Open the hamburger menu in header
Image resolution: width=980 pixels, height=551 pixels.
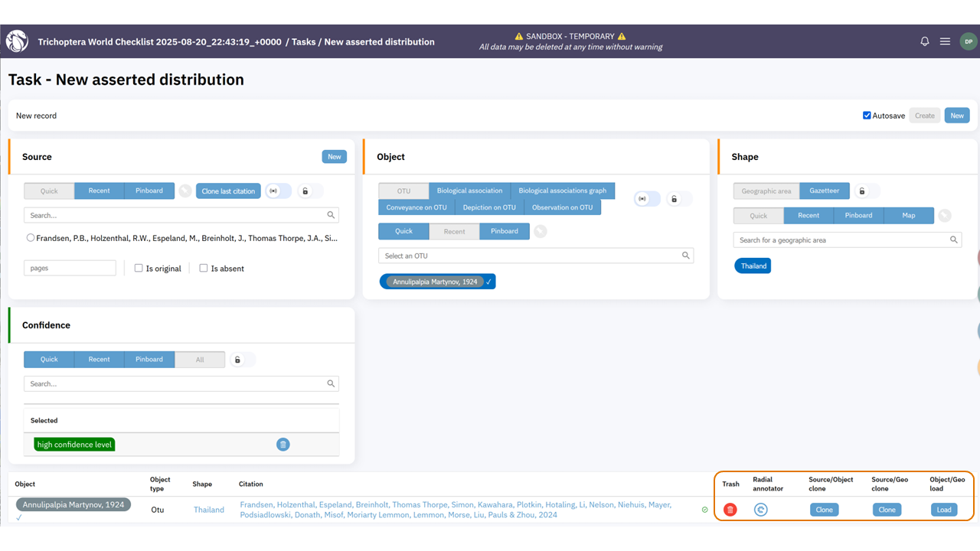(x=945, y=41)
